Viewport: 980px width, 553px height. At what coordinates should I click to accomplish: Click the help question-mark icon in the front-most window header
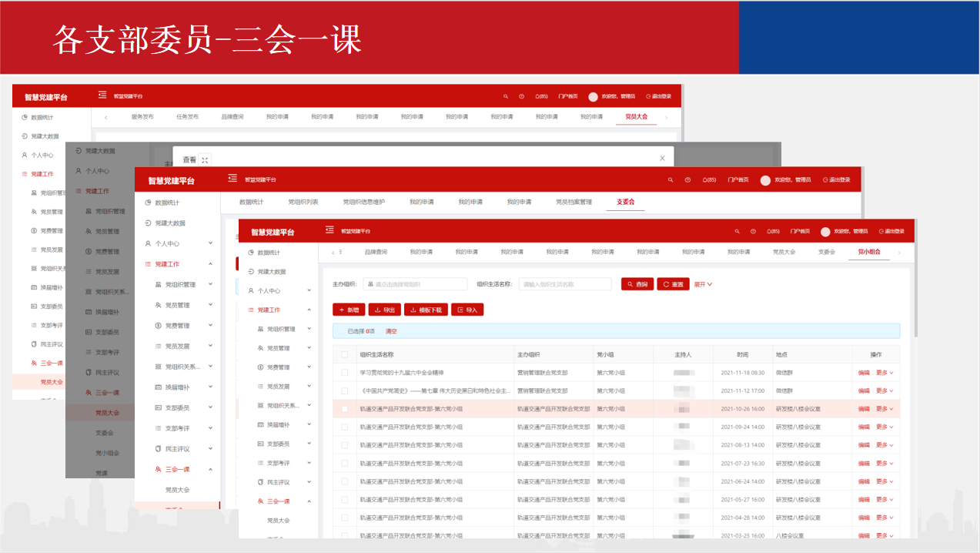753,231
